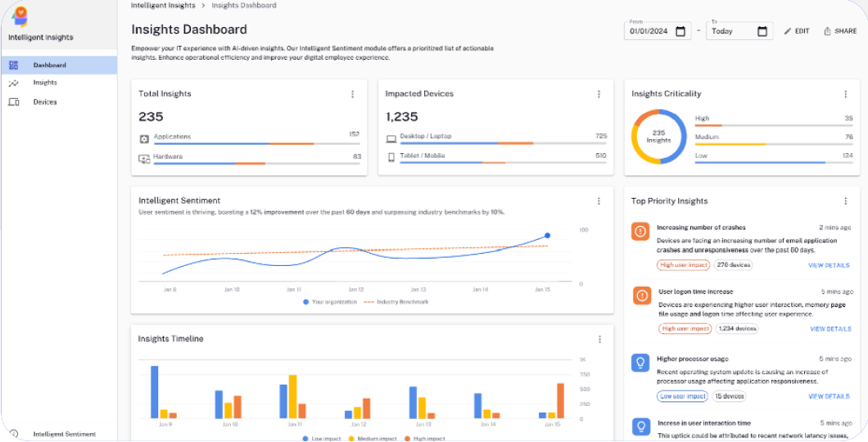Expand the Insights Criticality options menu
This screenshot has width=868, height=442.
[x=845, y=94]
